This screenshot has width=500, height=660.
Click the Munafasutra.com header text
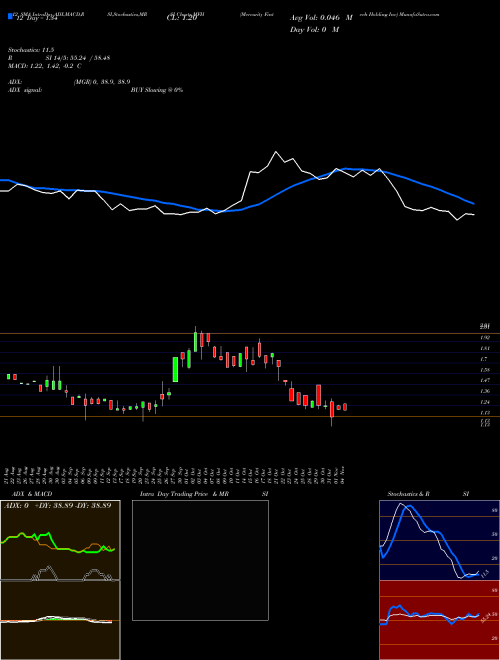click(x=420, y=14)
